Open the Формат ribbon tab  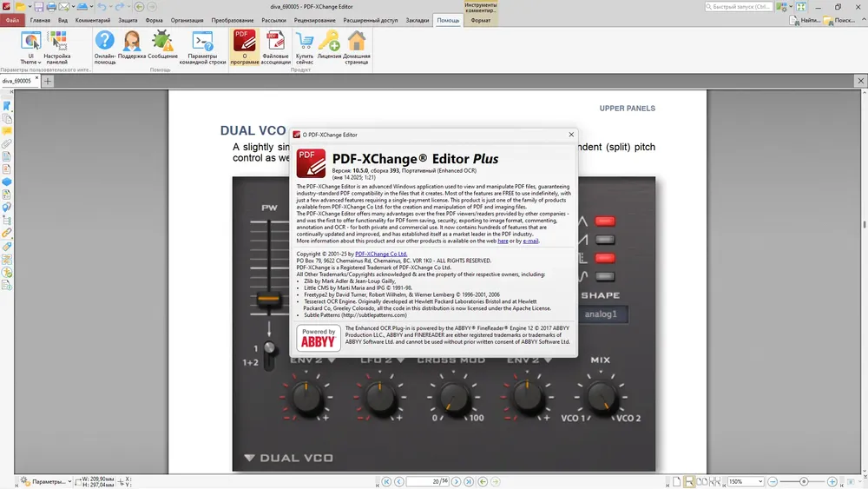(480, 20)
